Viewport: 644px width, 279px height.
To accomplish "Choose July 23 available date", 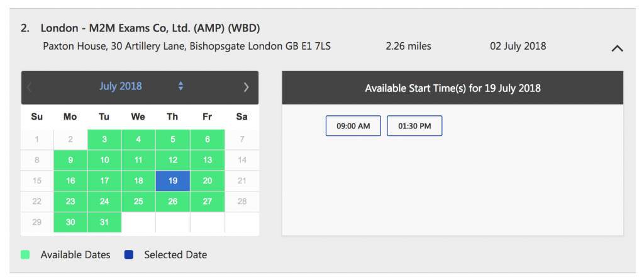I will 70,202.
